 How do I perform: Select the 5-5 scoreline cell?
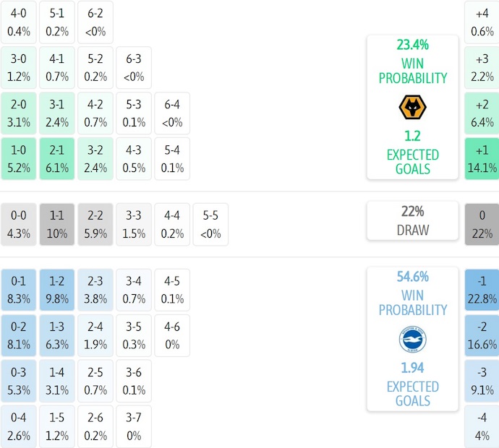pos(210,225)
